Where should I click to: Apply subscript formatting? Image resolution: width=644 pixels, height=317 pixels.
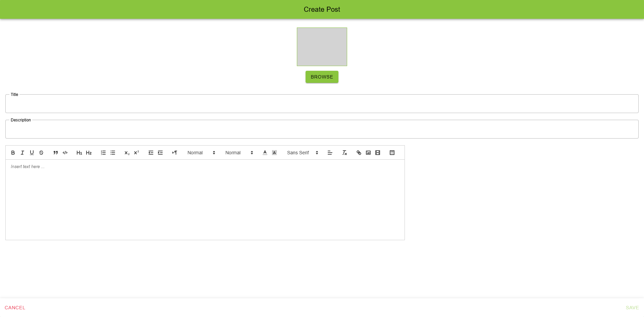[x=126, y=153]
